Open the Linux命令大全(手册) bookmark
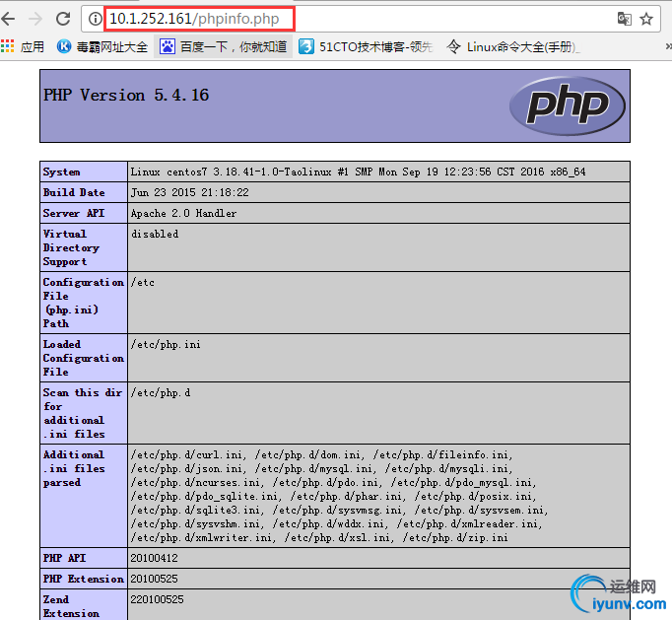The height and width of the screenshot is (620, 672). [513, 46]
